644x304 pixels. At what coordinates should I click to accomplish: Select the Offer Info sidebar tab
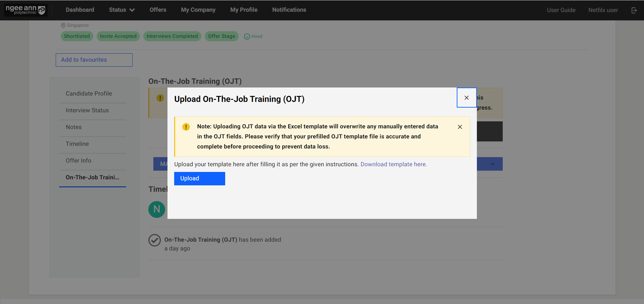[x=79, y=161]
